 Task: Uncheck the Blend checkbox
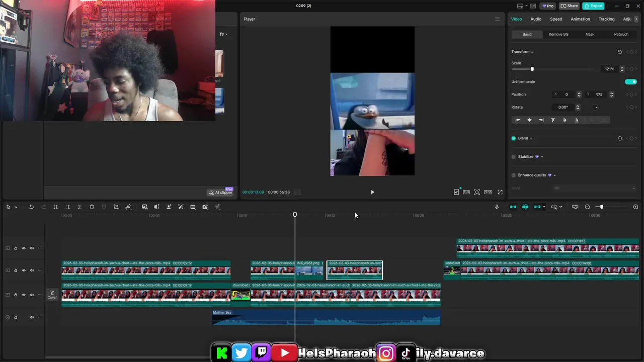(514, 138)
